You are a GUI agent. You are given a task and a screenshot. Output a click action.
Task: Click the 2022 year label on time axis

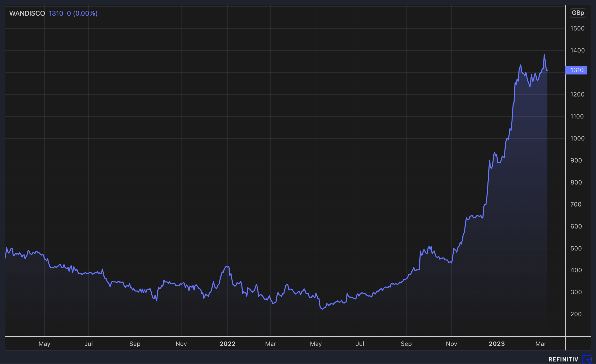click(227, 344)
